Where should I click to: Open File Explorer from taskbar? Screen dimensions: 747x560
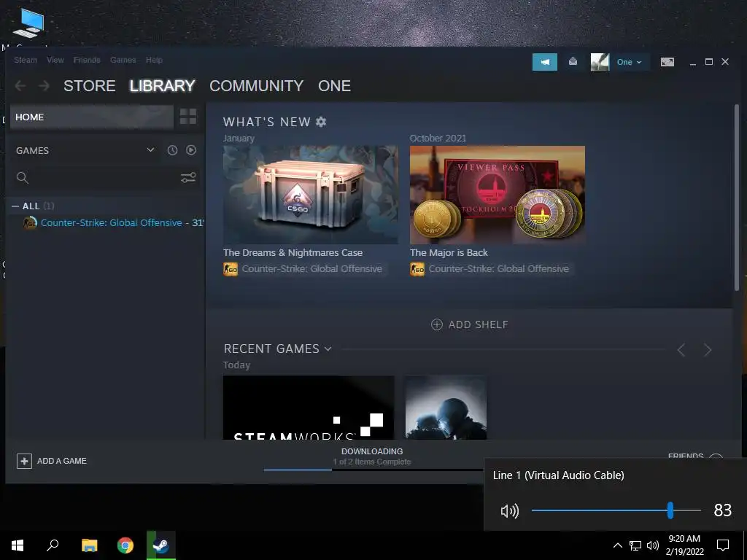[89, 545]
